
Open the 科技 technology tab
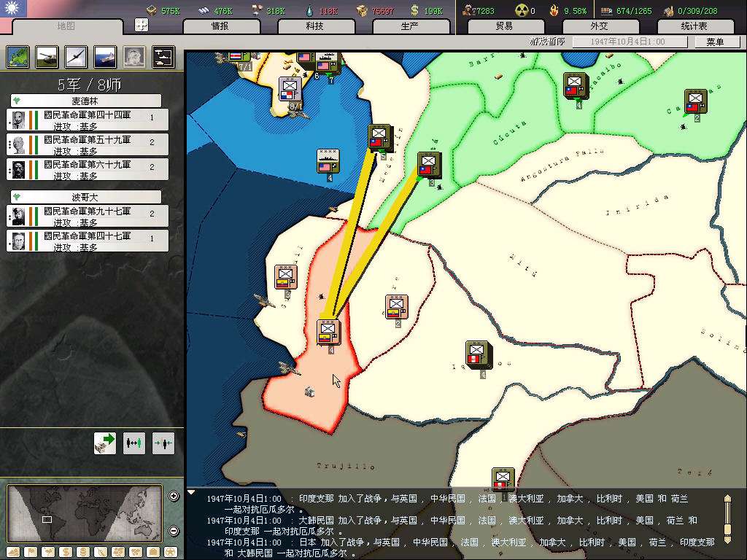[x=314, y=26]
